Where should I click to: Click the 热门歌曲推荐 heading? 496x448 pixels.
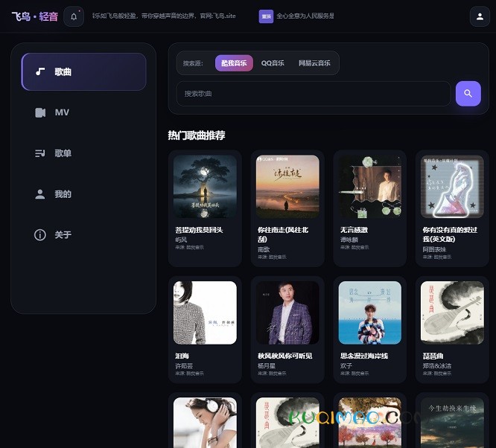click(x=197, y=135)
